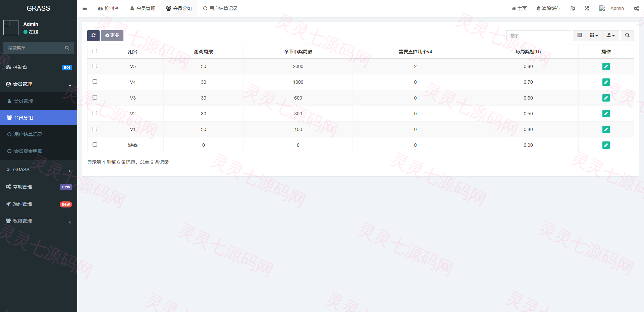This screenshot has height=312, width=644.
Task: Switch to the 会员管理 top tab
Action: [x=143, y=8]
